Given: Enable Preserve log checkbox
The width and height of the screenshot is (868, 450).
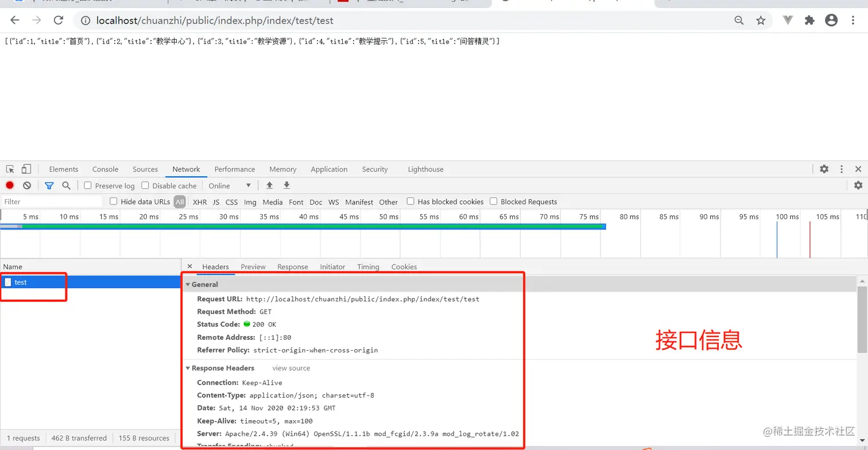Looking at the screenshot, I should tap(88, 185).
